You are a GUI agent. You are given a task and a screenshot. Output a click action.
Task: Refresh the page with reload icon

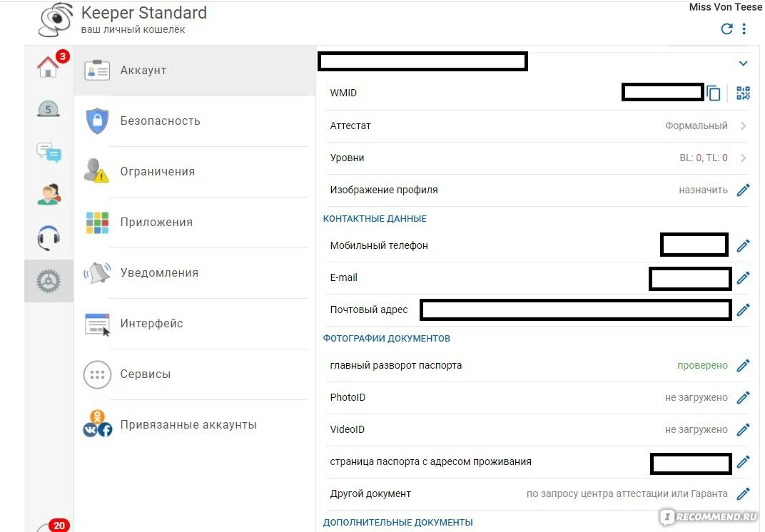coord(727,29)
